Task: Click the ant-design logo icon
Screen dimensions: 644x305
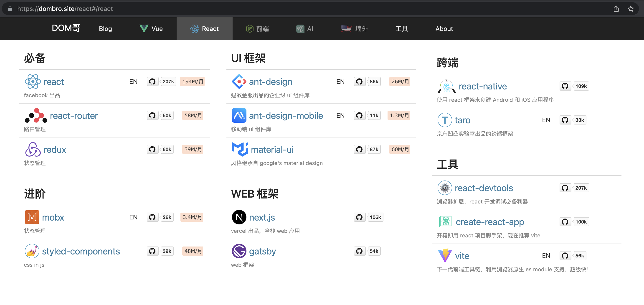Action: tap(238, 82)
